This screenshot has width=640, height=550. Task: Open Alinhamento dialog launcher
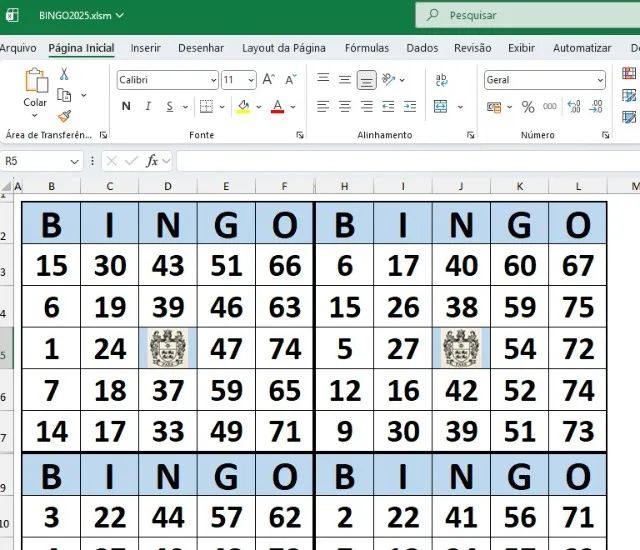(471, 135)
